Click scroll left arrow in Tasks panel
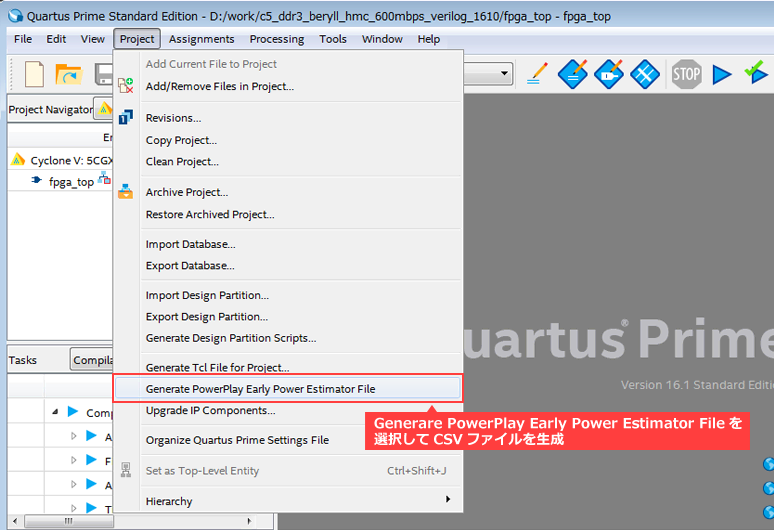 click(15, 521)
